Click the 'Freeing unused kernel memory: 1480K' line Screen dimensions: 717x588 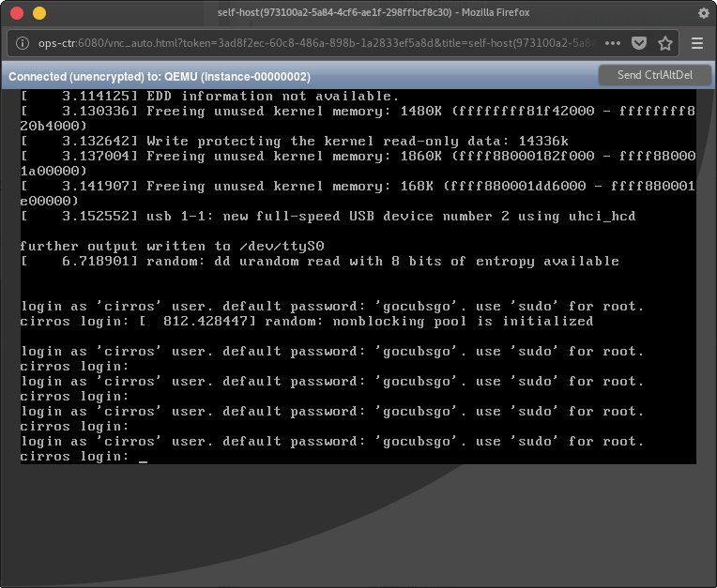click(x=358, y=118)
